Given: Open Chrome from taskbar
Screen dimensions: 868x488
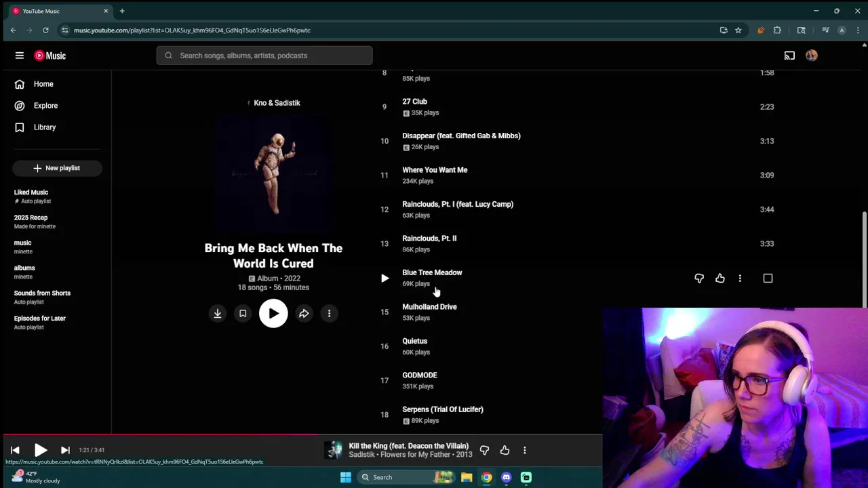Looking at the screenshot, I should click(486, 477).
